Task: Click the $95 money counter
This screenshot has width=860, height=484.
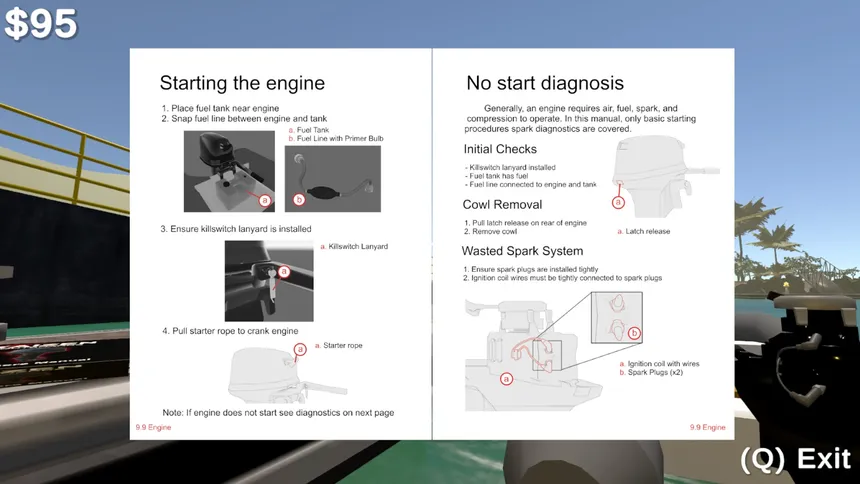Action: pyautogui.click(x=41, y=24)
